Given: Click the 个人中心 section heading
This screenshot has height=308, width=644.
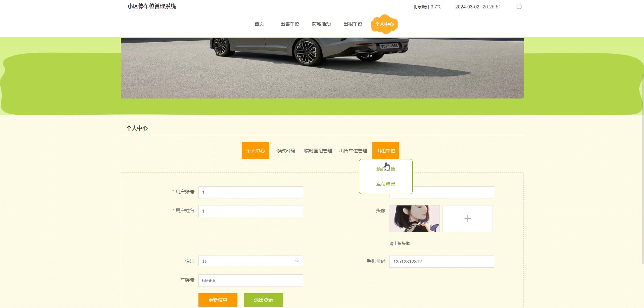Looking at the screenshot, I should 137,128.
